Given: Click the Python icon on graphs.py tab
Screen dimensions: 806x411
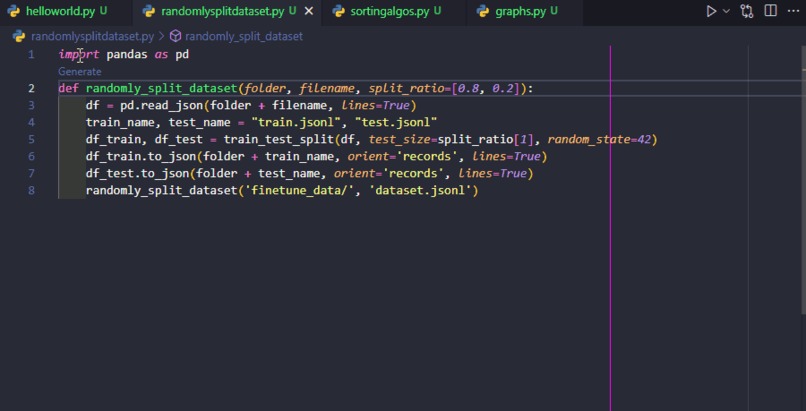Looking at the screenshot, I should click(483, 11).
